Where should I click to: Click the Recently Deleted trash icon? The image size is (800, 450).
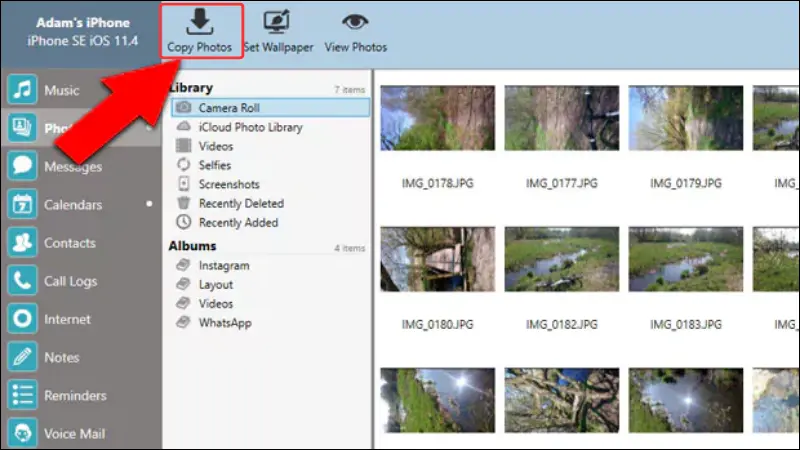tap(183, 203)
